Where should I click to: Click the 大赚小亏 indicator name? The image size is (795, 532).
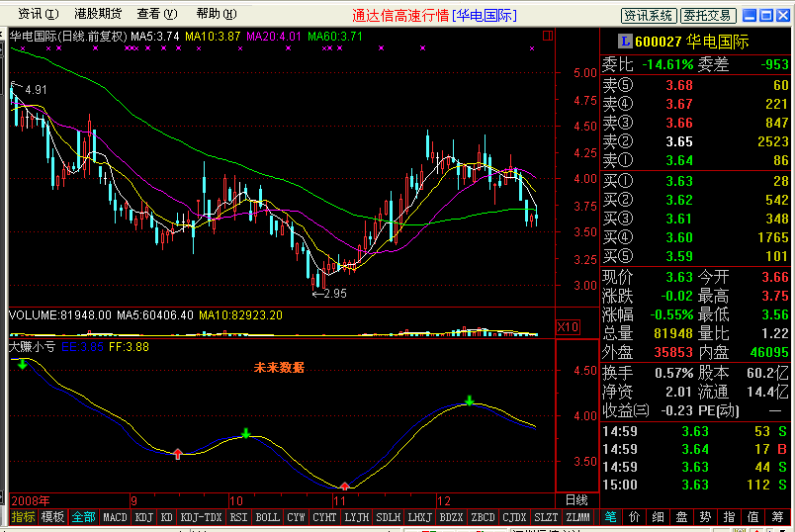(32, 347)
